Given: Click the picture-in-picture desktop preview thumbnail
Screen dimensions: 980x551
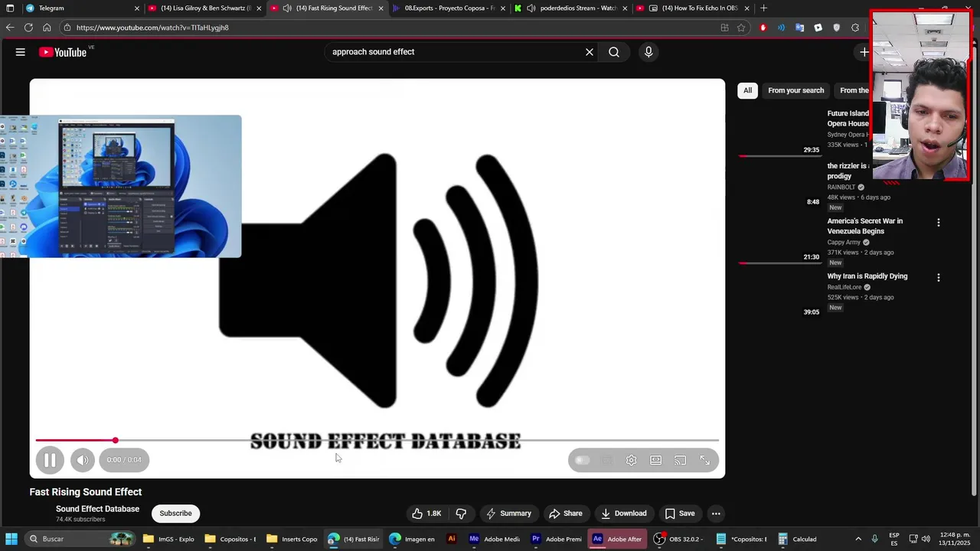Looking at the screenshot, I should coord(120,186).
